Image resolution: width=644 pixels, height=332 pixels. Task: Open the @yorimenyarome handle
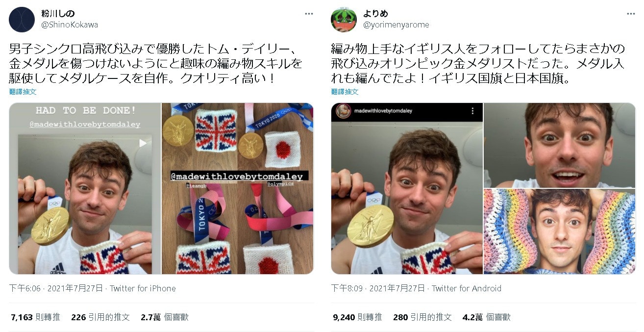pos(396,25)
